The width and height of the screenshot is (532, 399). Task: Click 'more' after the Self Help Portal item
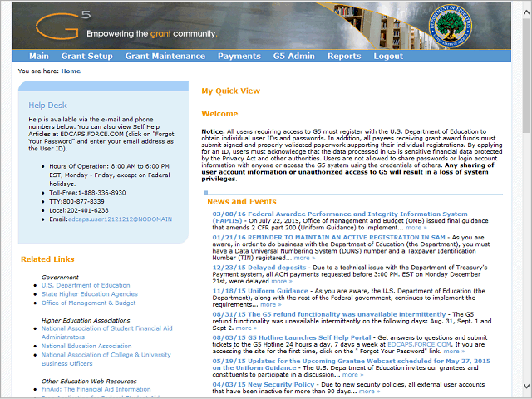[x=454, y=352]
